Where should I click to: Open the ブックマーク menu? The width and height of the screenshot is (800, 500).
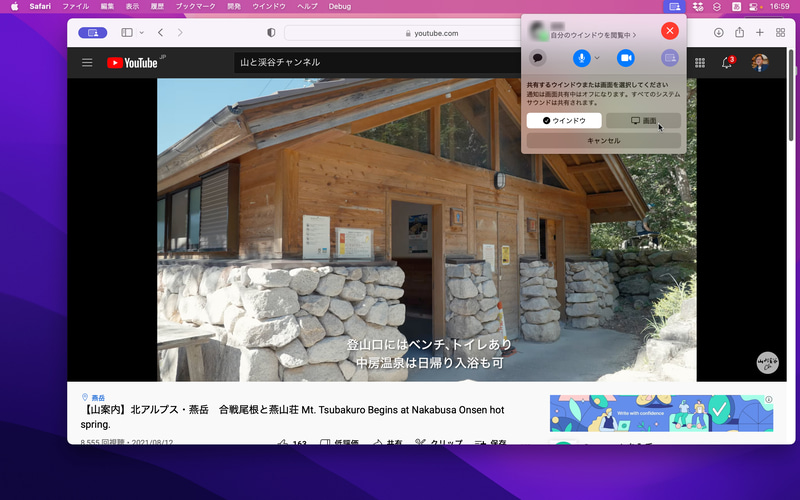tap(195, 7)
